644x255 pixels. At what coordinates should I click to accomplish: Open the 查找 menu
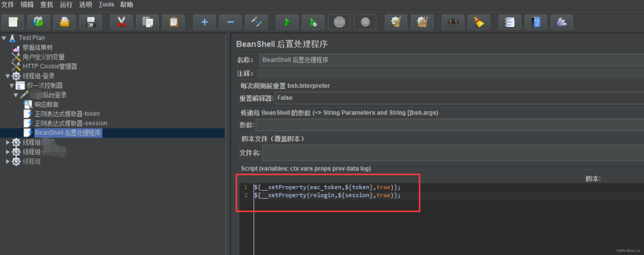(46, 4)
